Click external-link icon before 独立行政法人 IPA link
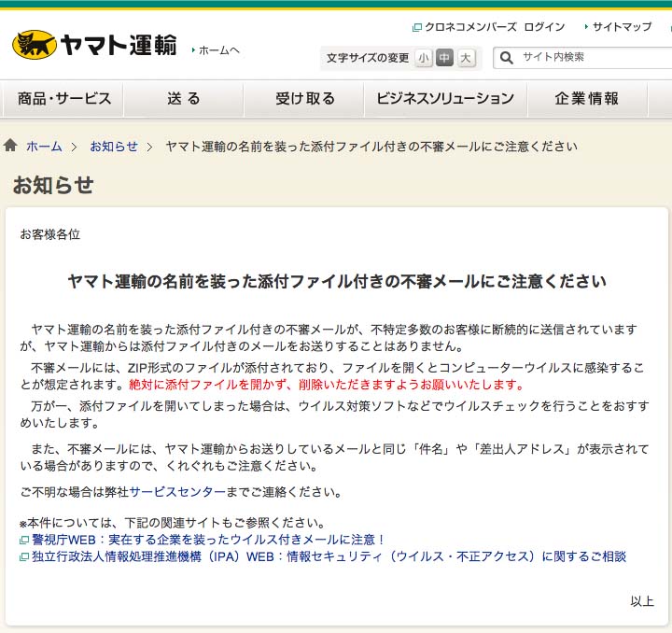Screen dimensions: 672x633 click(x=24, y=557)
